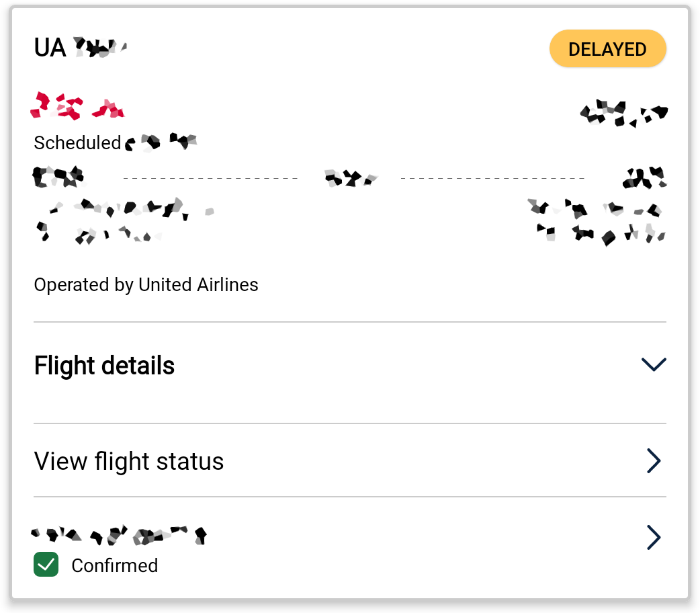Click the arrow beside View flight status

click(654, 461)
